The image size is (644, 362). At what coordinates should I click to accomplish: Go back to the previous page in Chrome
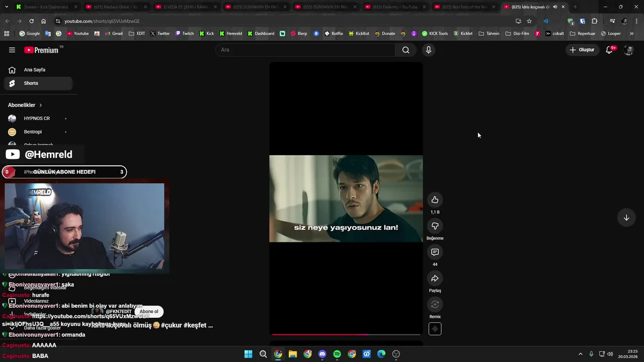pyautogui.click(x=7, y=21)
